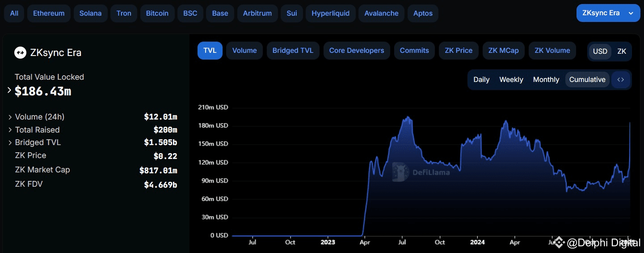The height and width of the screenshot is (253, 644).
Task: Select the Cumulative interval tab
Action: tap(587, 80)
